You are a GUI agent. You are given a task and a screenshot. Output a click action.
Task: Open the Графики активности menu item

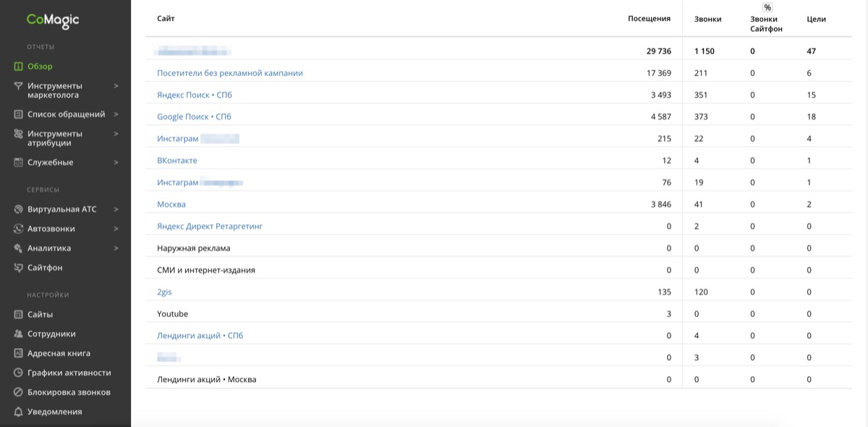pos(69,373)
